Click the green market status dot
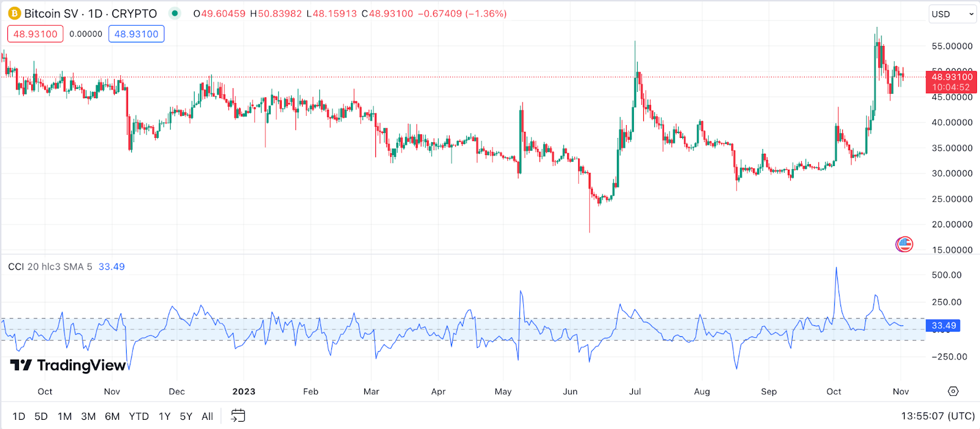 [175, 13]
